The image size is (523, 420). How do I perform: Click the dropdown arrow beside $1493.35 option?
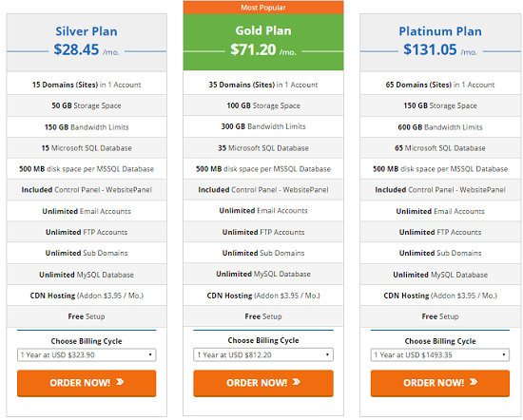pos(504,354)
